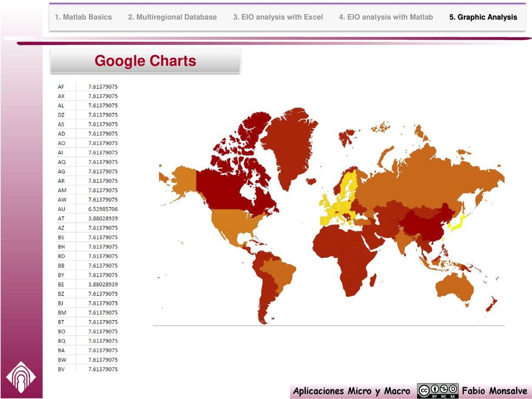The height and width of the screenshot is (399, 532).
Task: Click the Aplicaciones Micro y Macro footer text
Action: [352, 391]
